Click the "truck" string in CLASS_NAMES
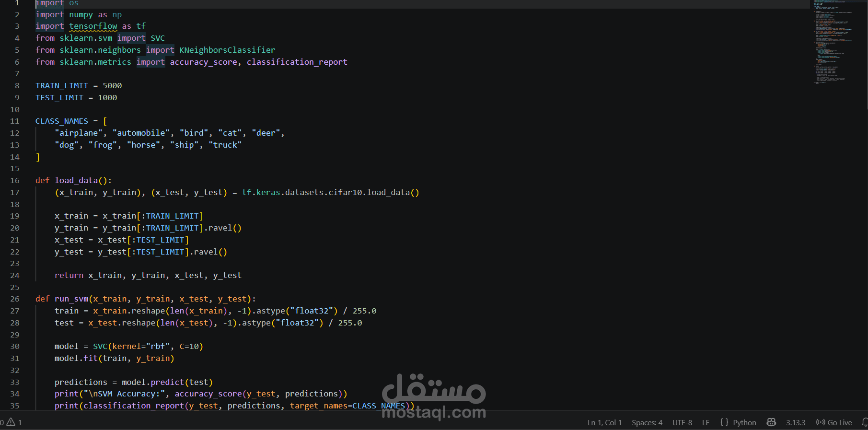The width and height of the screenshot is (868, 430). 225,145
